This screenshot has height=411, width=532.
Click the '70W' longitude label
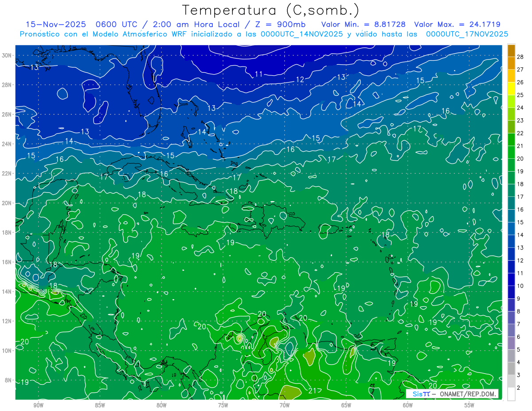tap(285, 405)
